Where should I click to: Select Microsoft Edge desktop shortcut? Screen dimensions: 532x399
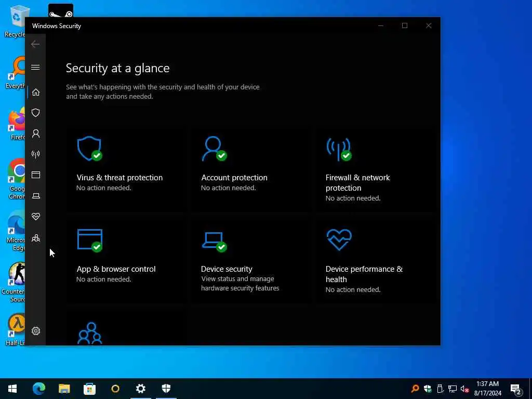click(15, 231)
